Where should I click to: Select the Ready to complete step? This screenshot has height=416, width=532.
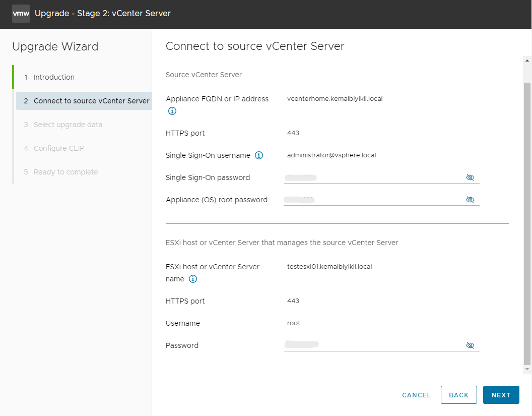coord(65,172)
